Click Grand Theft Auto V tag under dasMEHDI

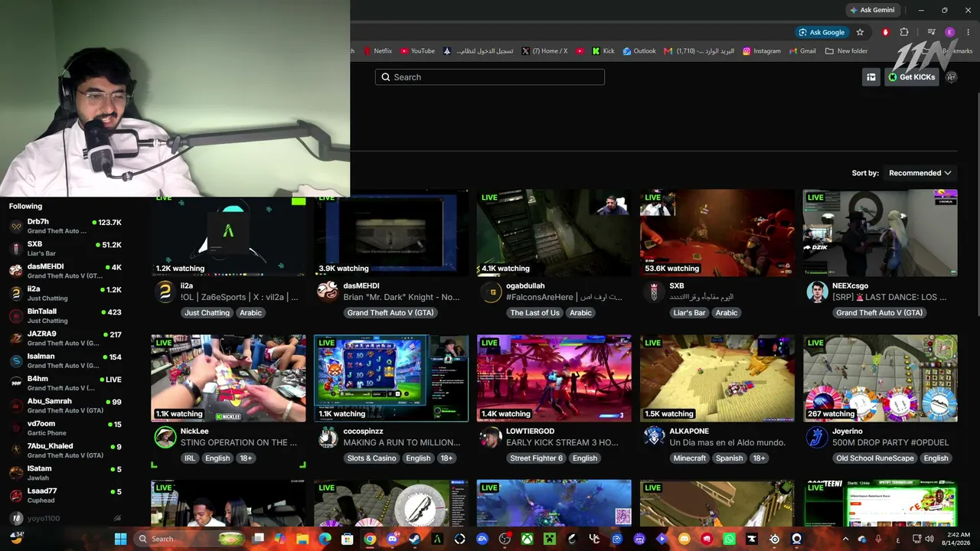coord(390,312)
